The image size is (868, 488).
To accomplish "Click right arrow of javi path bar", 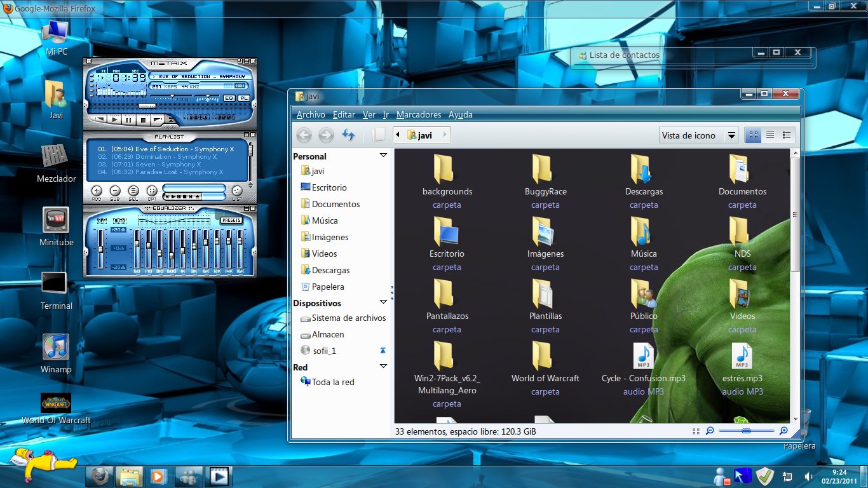I will 444,135.
